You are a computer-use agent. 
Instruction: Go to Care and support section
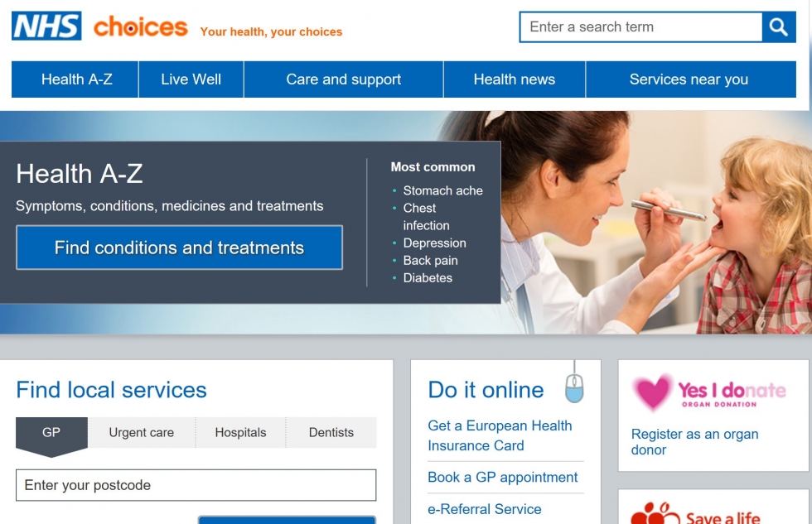[x=343, y=79]
